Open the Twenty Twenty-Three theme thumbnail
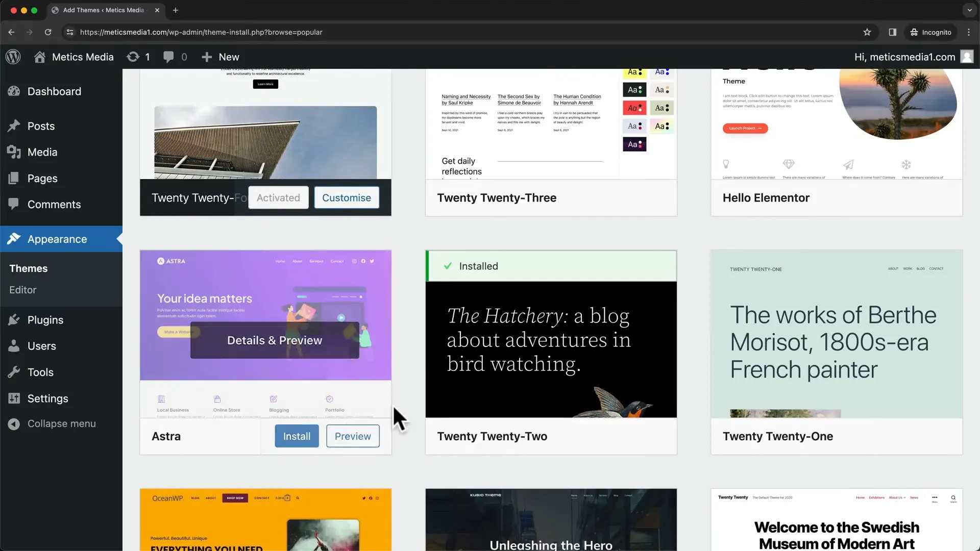Screen dimensions: 980x551 pyautogui.click(x=551, y=124)
